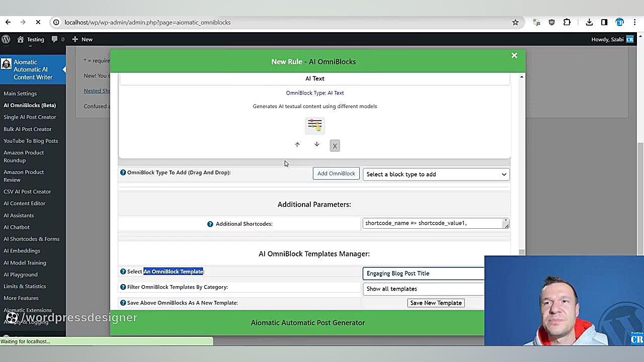Click the browser forward arrow
Screen dimensions: 644x362
pyautogui.click(x=23, y=22)
